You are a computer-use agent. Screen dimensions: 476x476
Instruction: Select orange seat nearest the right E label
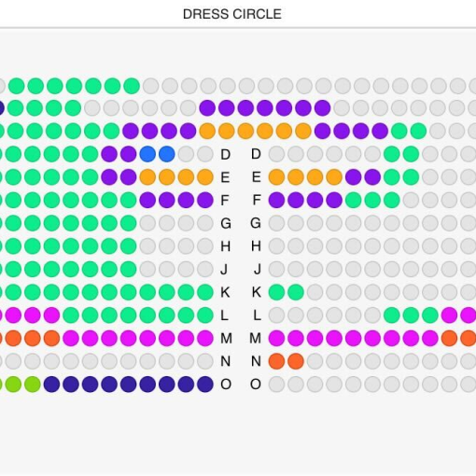click(x=276, y=177)
